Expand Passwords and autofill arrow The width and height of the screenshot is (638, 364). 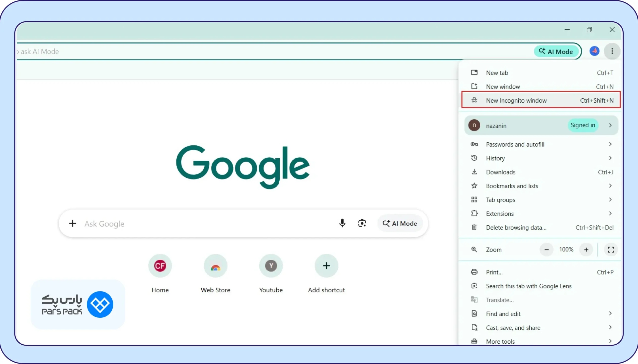[610, 144]
